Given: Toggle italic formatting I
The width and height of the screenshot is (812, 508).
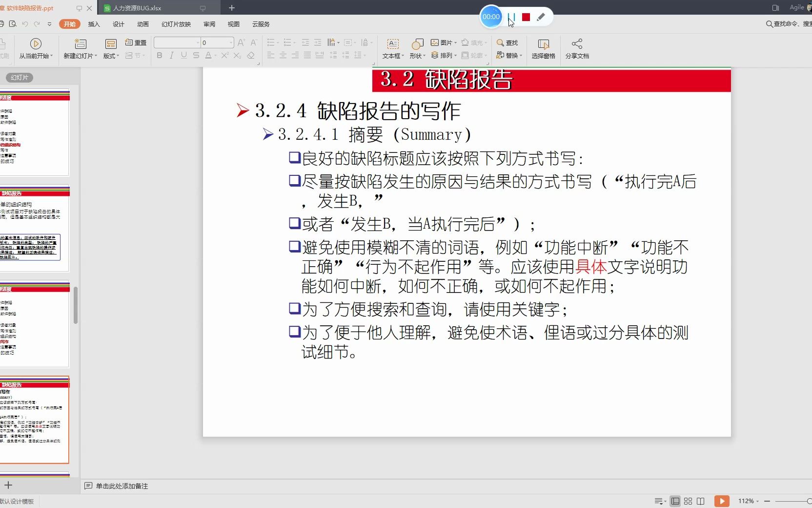Looking at the screenshot, I should (171, 56).
